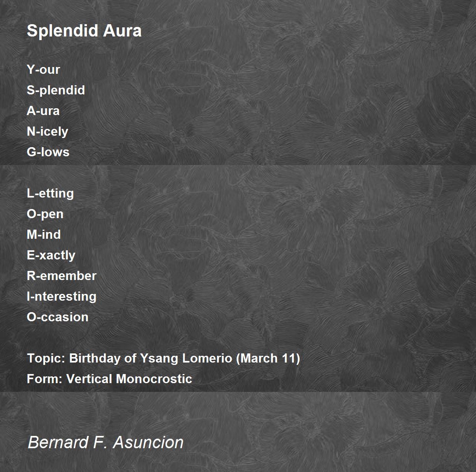This screenshot has width=476, height=472.
Task: Click the poem title Splendid Aura
Action: pyautogui.click(x=84, y=31)
